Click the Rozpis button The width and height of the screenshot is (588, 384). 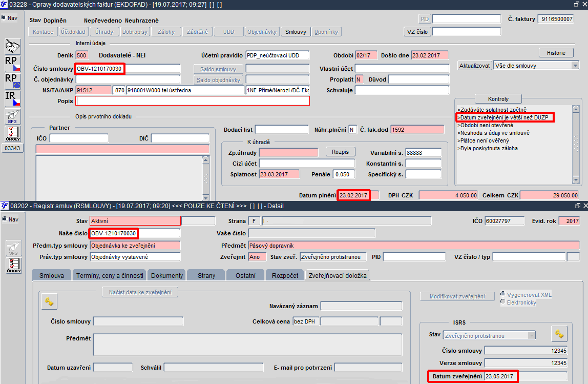(340, 152)
